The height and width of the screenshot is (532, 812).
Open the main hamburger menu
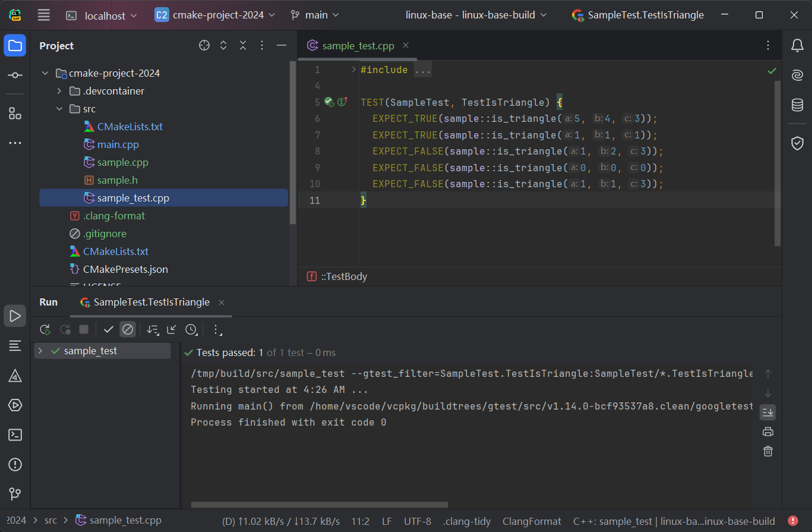pos(43,15)
